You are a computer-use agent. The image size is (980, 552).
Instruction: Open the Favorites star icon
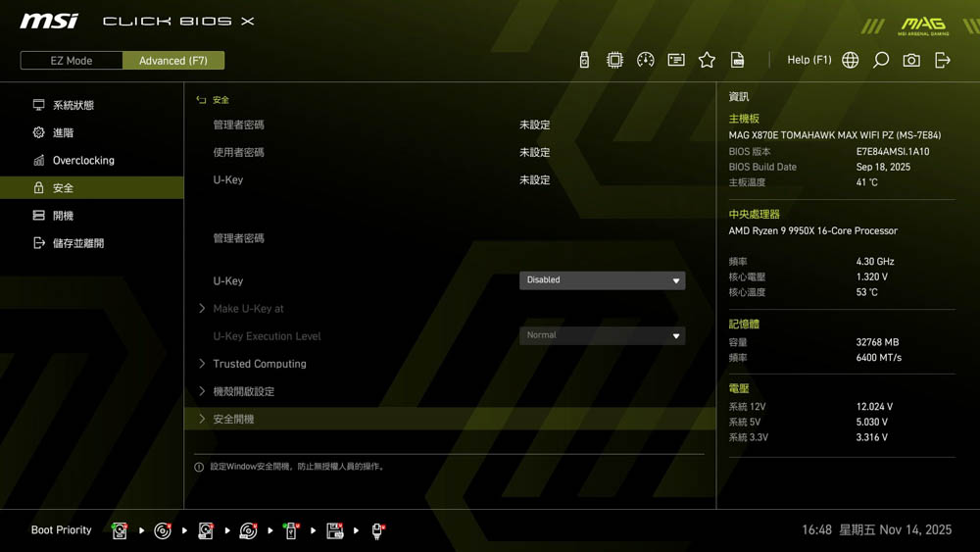click(707, 60)
